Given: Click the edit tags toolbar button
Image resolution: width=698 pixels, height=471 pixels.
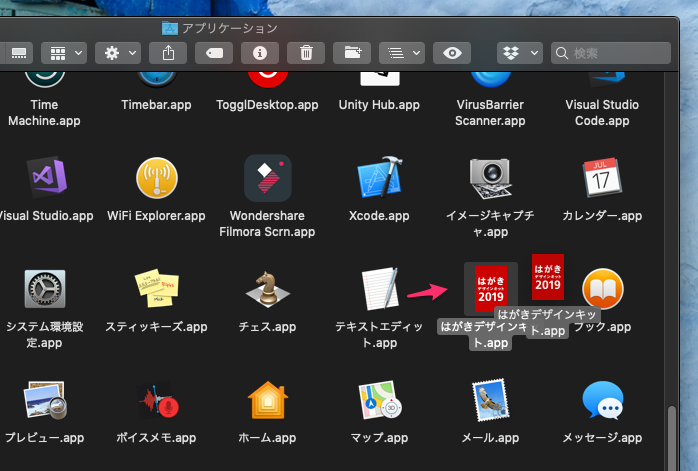Looking at the screenshot, I should coord(214,53).
